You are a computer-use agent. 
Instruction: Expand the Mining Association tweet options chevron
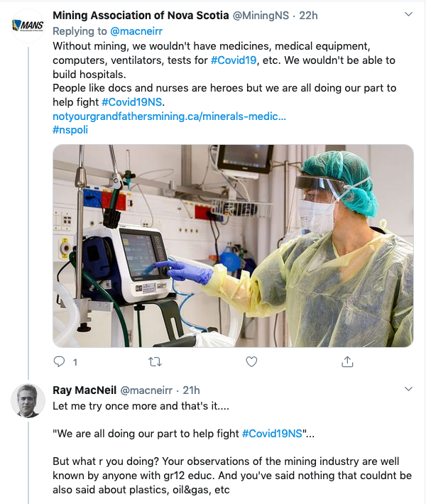[408, 14]
